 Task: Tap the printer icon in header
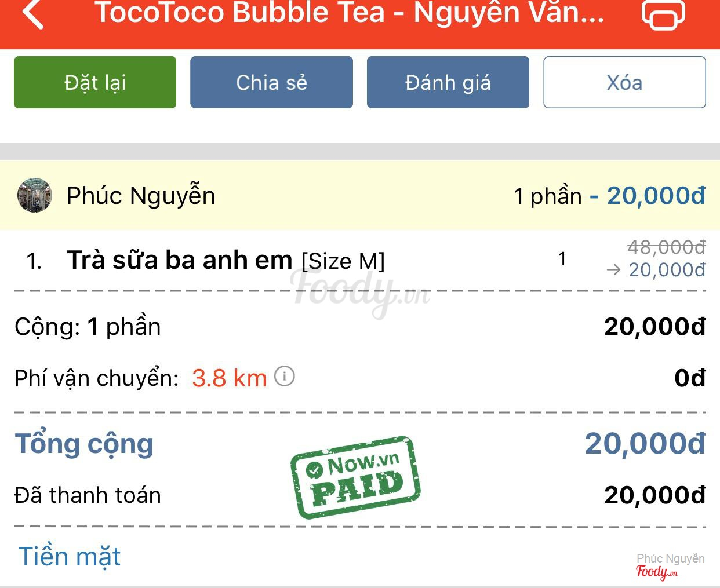coord(663,14)
